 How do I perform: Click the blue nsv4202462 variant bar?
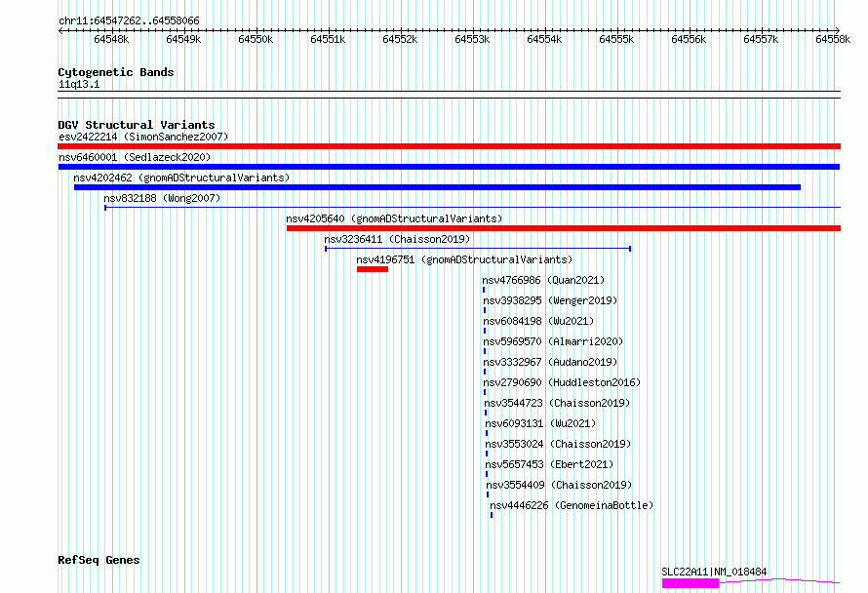[437, 187]
